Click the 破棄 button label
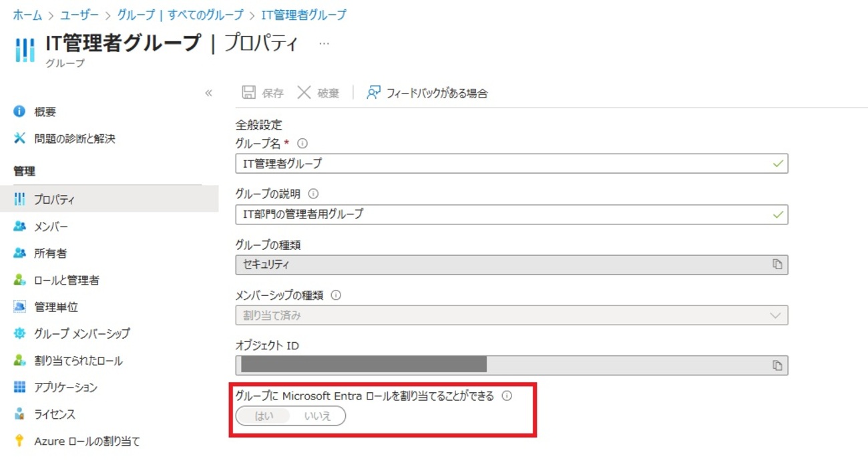 328,93
